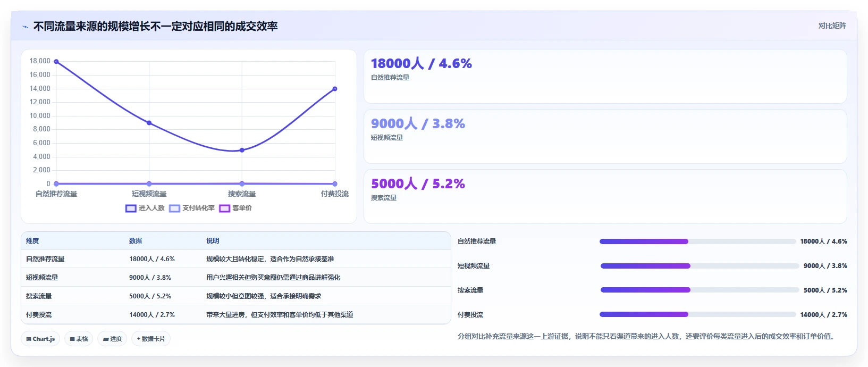Open the 18000人 / 4.6% data card
The image size is (868, 367).
605,77
